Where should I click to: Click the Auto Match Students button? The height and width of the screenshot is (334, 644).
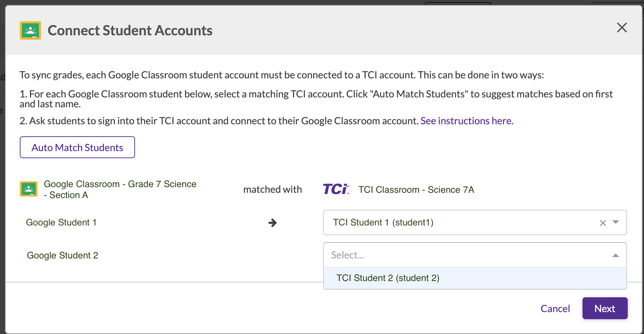click(x=77, y=147)
